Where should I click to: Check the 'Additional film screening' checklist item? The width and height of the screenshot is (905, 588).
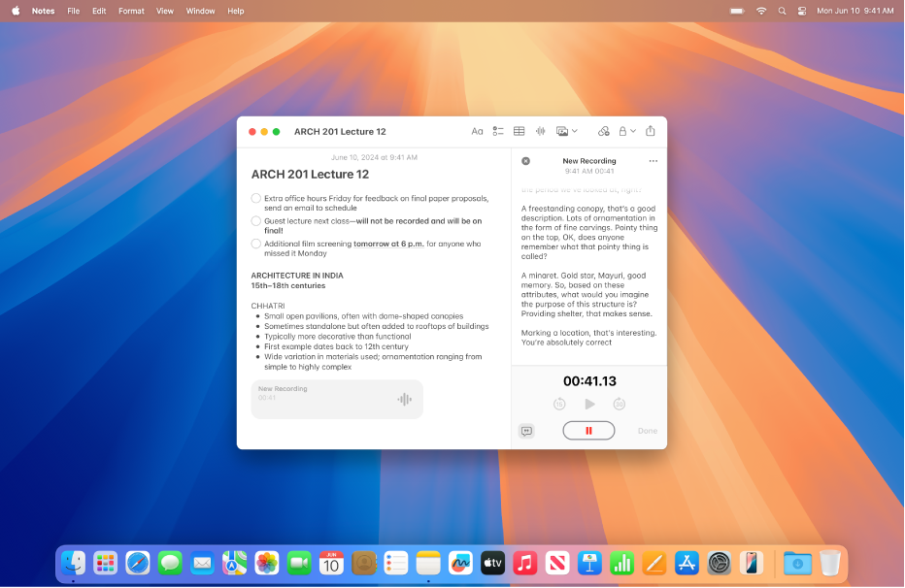tap(255, 244)
